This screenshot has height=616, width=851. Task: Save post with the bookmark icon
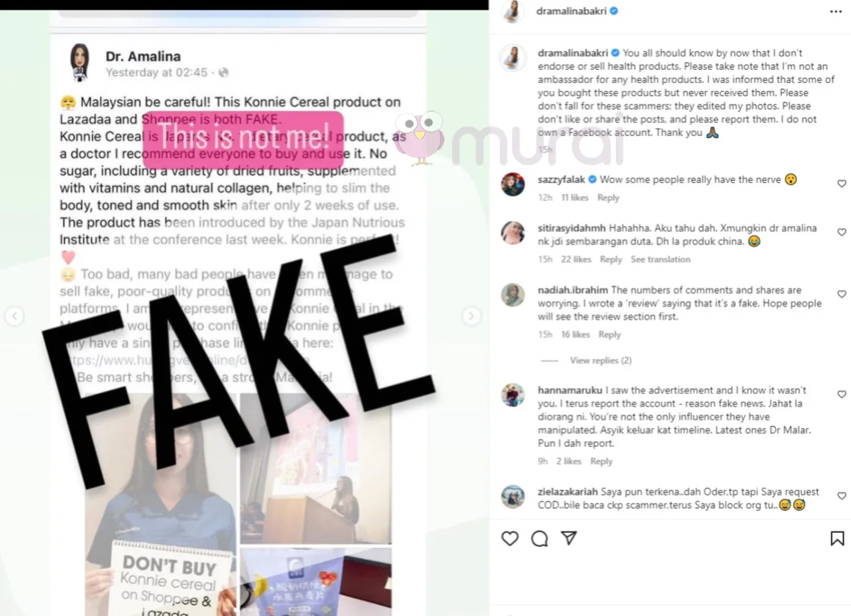[837, 538]
